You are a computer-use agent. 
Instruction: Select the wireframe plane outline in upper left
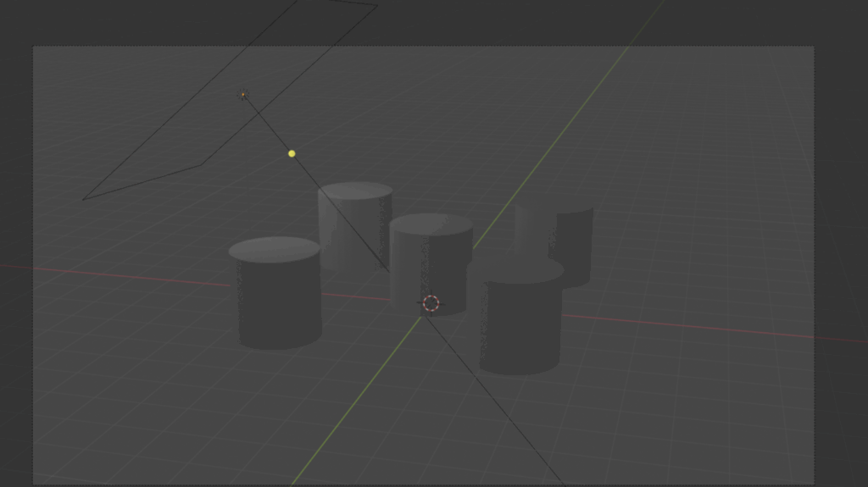click(x=142, y=182)
